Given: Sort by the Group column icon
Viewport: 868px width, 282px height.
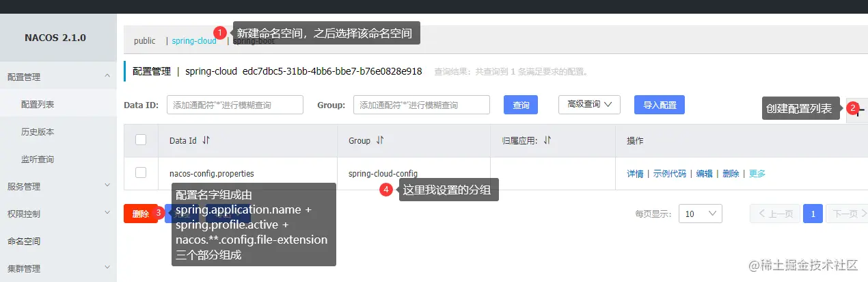Looking at the screenshot, I should click(380, 140).
